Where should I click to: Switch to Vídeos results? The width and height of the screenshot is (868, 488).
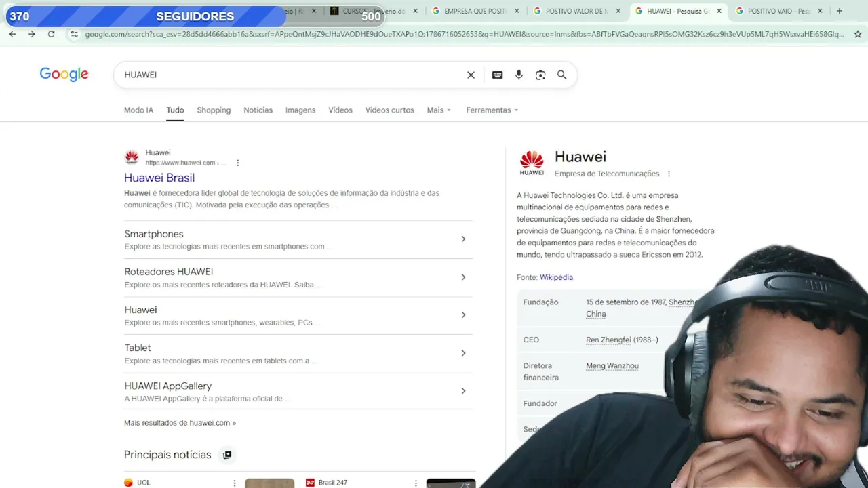(x=340, y=110)
